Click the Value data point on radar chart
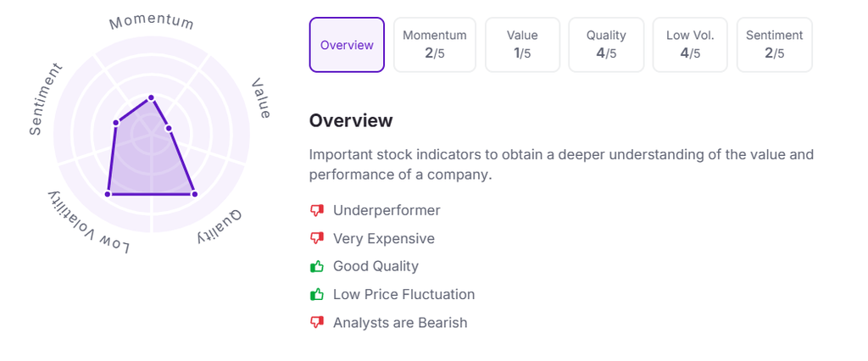This screenshot has width=868, height=361. click(169, 129)
